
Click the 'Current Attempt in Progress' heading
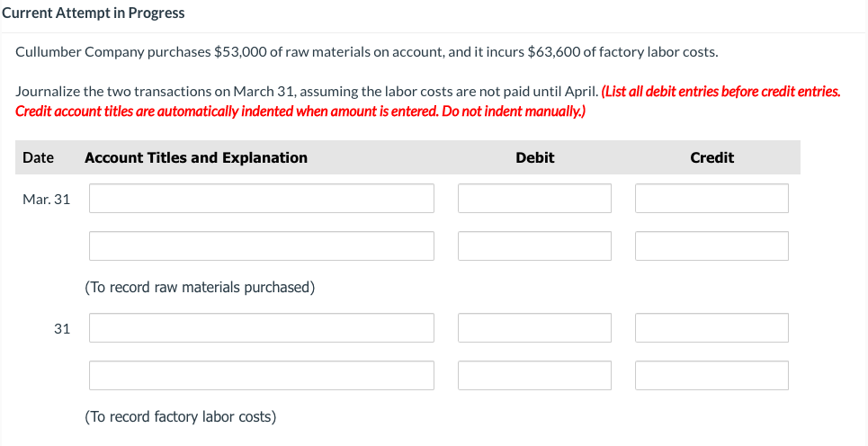coord(94,13)
